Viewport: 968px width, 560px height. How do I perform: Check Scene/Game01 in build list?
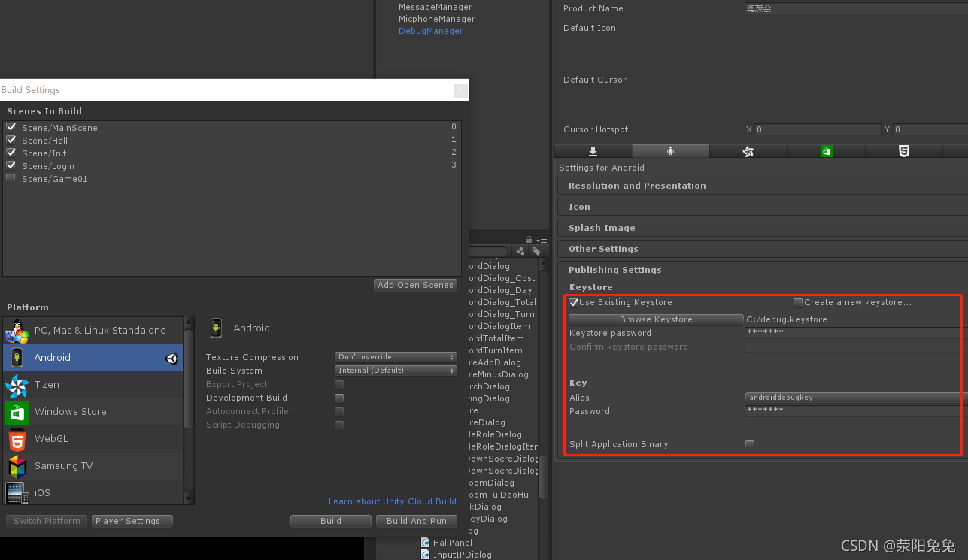pos(11,178)
